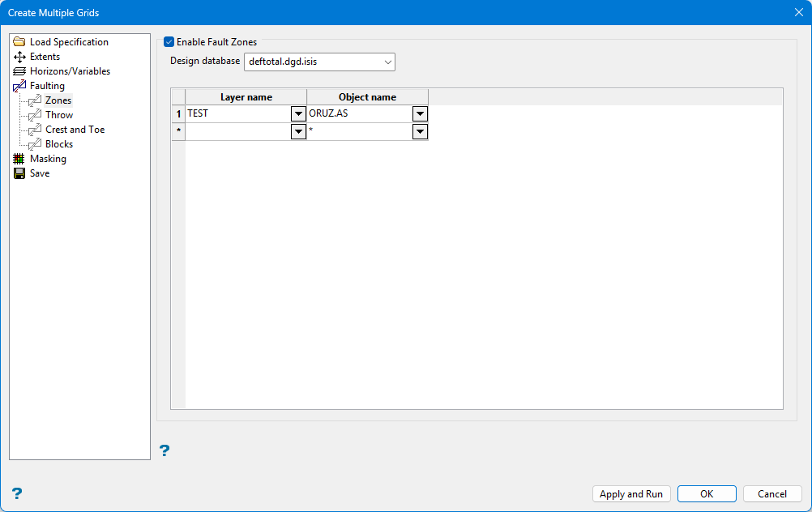Open panel help question mark icon
The width and height of the screenshot is (812, 512).
pyautogui.click(x=165, y=450)
